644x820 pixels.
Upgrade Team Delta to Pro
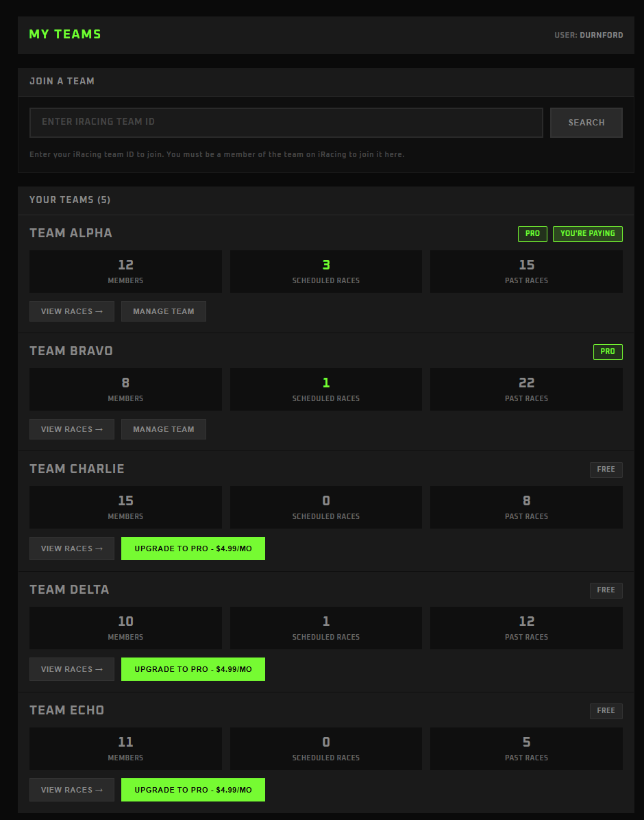pos(193,668)
